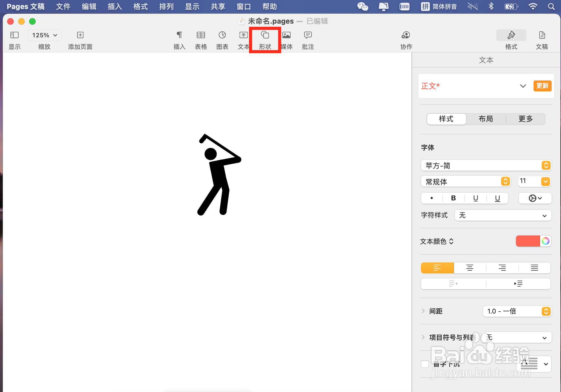
Task: Open the Arrange (排列) menu
Action: pyautogui.click(x=166, y=6)
